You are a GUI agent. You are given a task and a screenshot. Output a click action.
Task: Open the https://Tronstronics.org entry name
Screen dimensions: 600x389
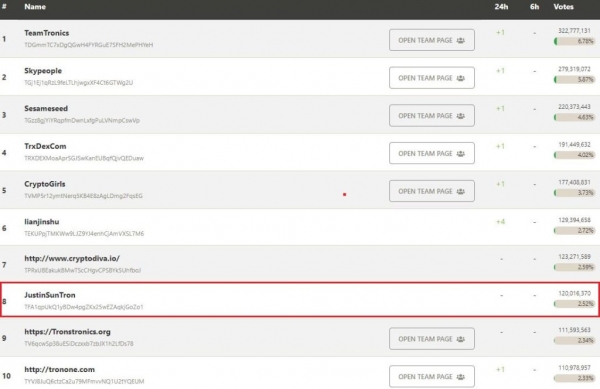67,332
